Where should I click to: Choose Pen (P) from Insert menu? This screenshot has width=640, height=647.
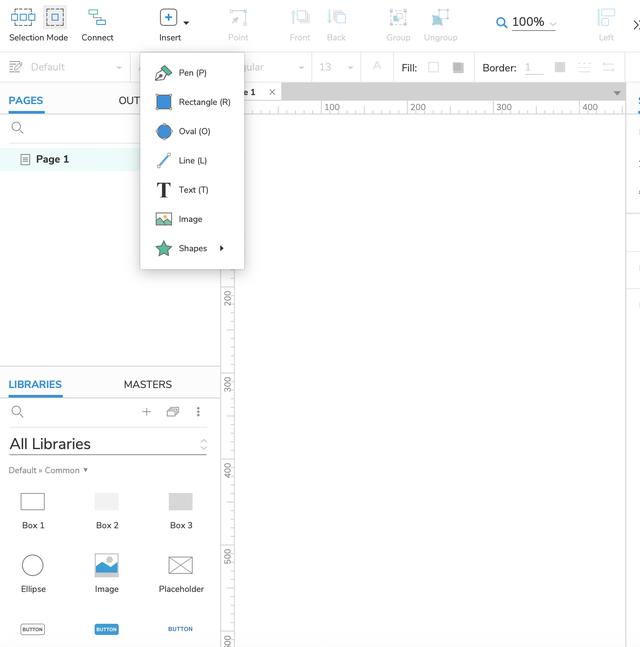click(192, 73)
